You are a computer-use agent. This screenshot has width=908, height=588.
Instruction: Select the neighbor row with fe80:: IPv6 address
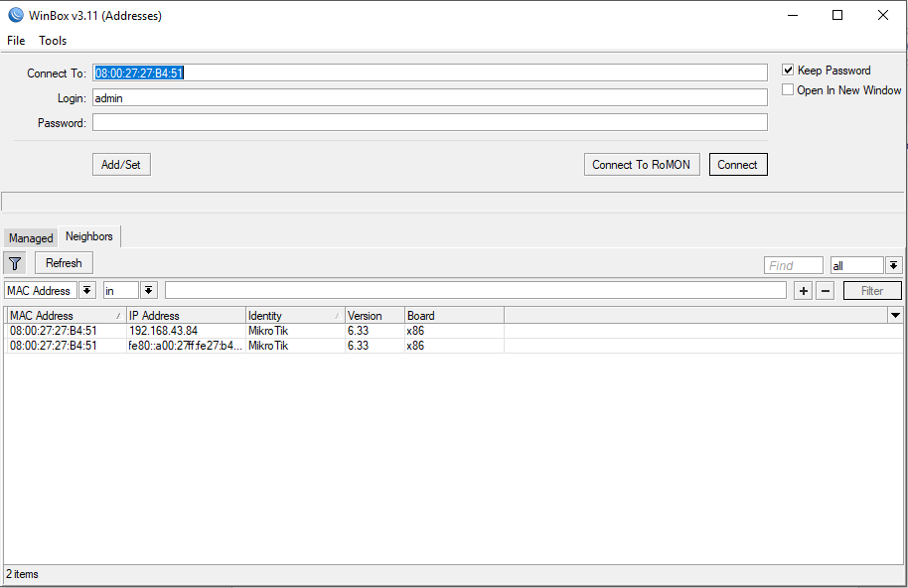[x=454, y=346]
